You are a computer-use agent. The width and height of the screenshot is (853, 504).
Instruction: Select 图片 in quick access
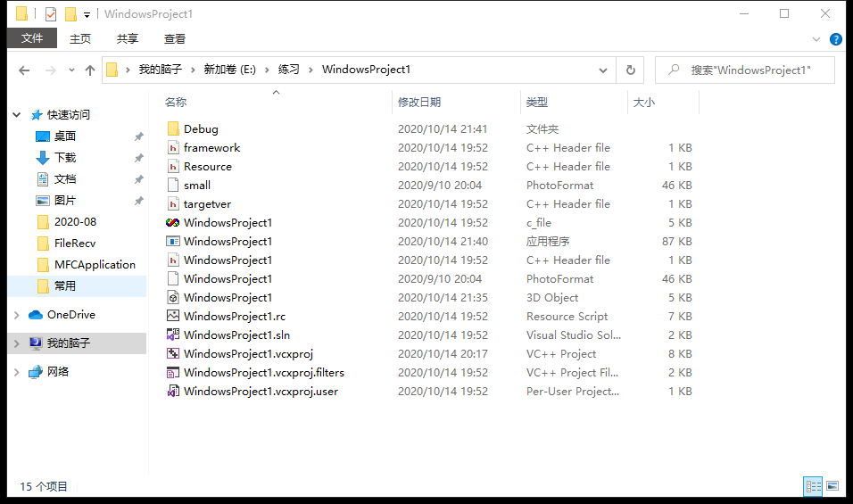(65, 200)
